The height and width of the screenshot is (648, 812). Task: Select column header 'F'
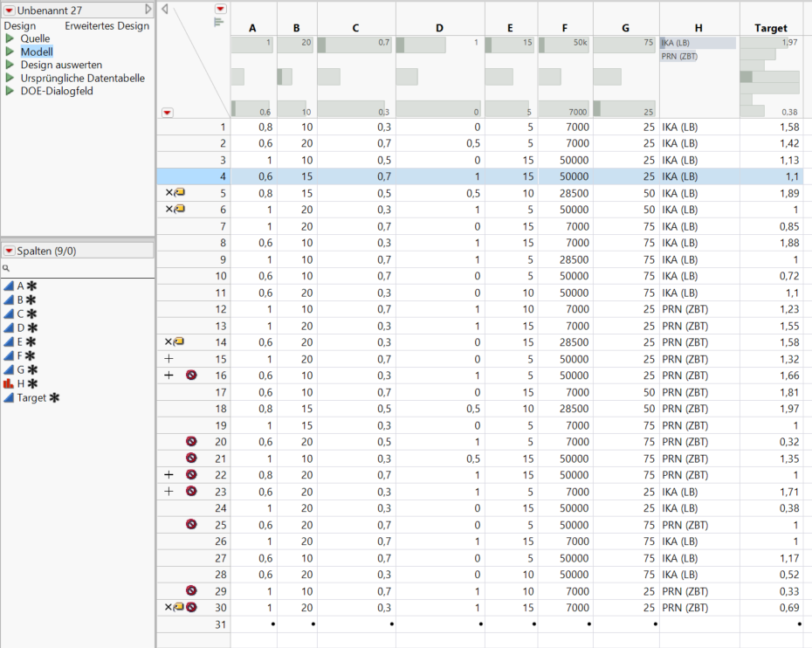pyautogui.click(x=565, y=28)
